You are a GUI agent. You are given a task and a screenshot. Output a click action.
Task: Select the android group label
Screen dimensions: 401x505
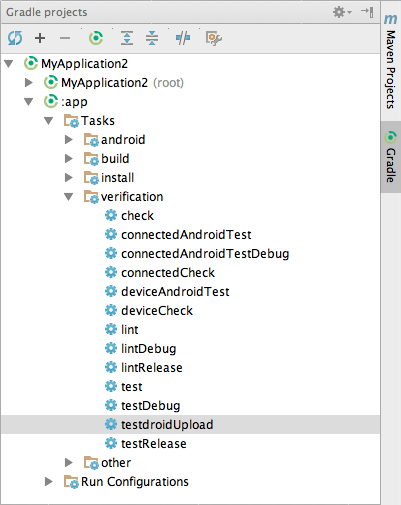(x=123, y=140)
